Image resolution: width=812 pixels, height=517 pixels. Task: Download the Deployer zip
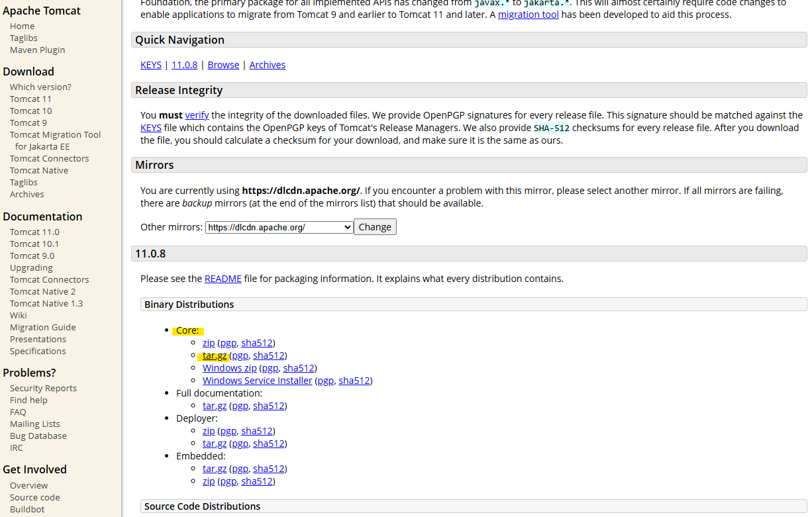(x=209, y=431)
